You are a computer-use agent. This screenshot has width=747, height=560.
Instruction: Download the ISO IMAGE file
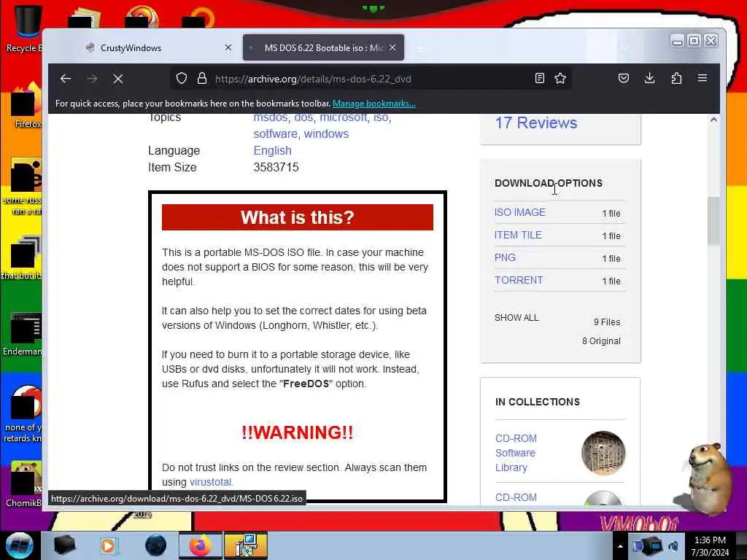point(519,212)
